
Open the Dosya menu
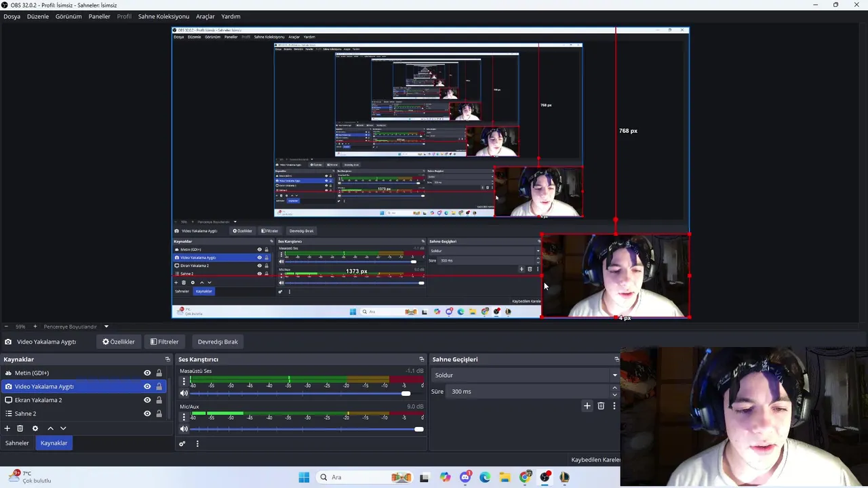(12, 16)
